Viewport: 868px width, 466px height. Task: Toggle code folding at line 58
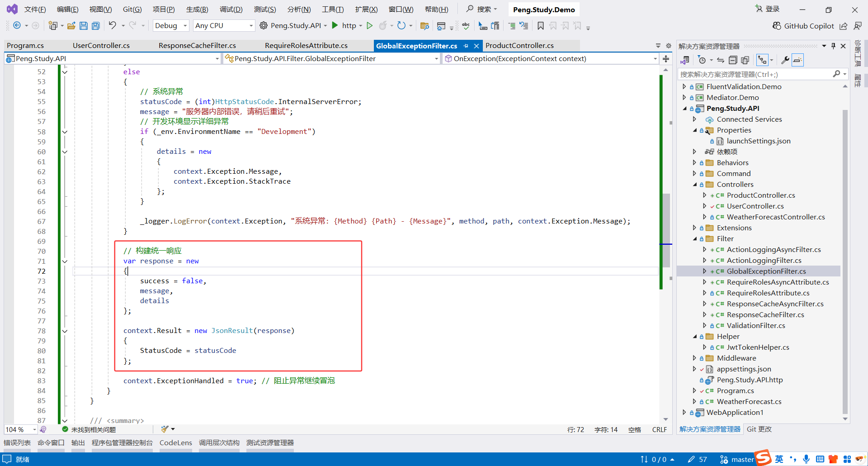pyautogui.click(x=65, y=132)
